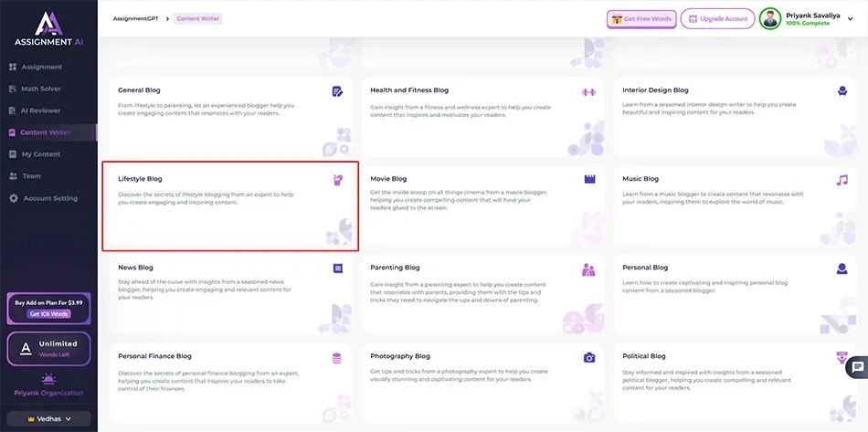This screenshot has height=432, width=868.
Task: Open the Math Solver sidebar item
Action: 41,89
